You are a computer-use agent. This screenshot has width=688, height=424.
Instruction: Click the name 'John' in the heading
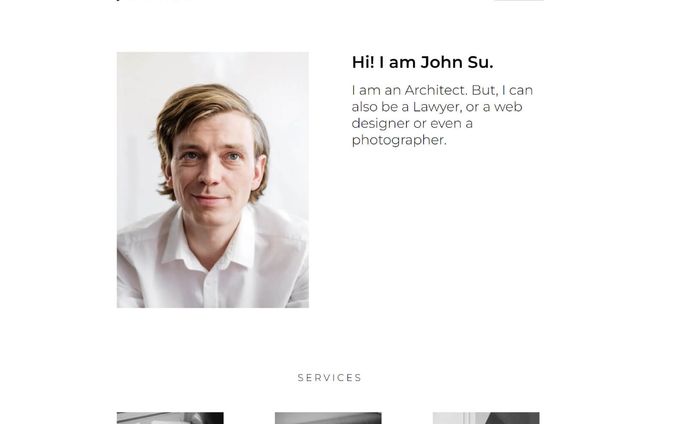441,62
